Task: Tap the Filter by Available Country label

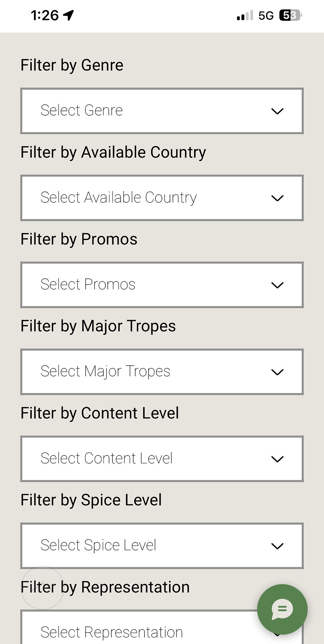Action: tap(113, 153)
